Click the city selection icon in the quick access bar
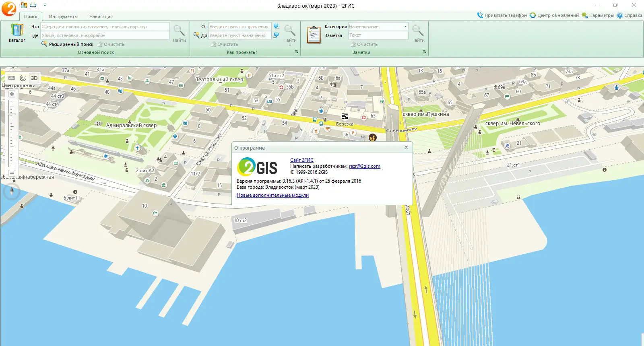 tap(24, 5)
